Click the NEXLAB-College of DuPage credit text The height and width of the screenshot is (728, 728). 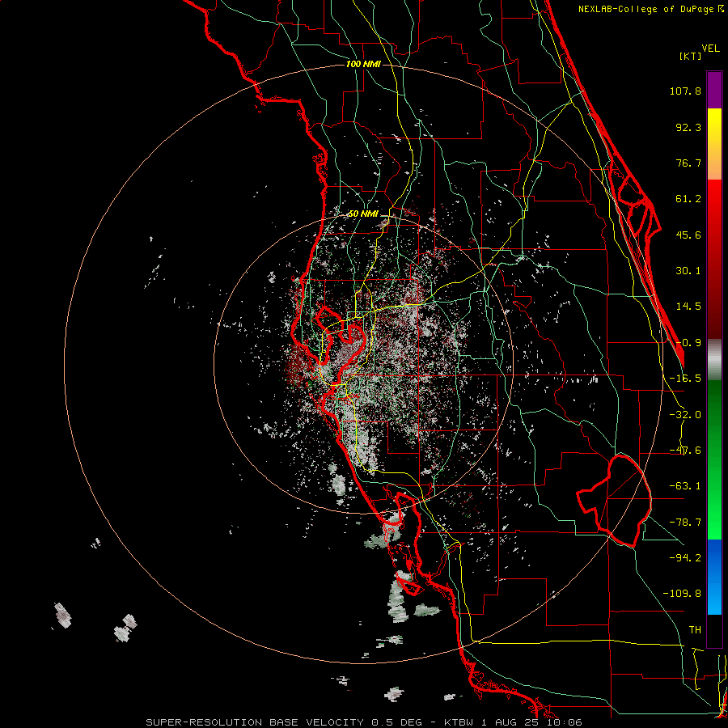[645, 9]
